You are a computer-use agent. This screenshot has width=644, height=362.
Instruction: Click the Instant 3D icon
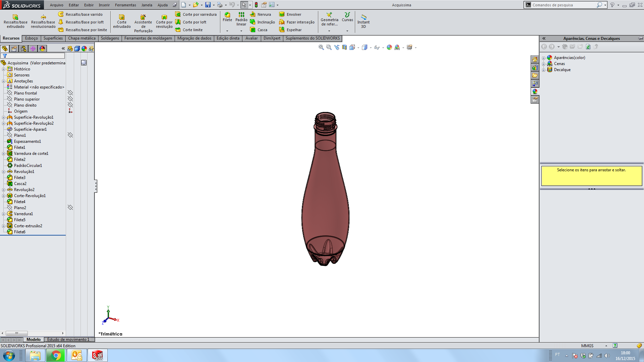tap(363, 17)
